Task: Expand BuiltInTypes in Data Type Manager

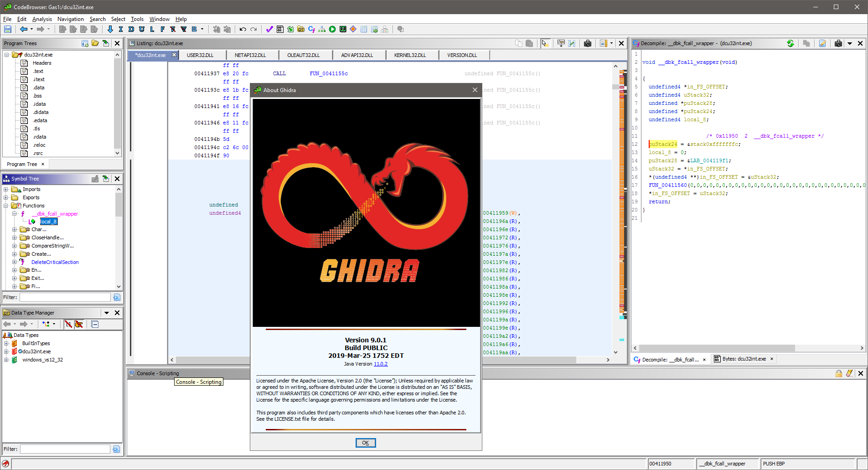Action: click(6, 343)
